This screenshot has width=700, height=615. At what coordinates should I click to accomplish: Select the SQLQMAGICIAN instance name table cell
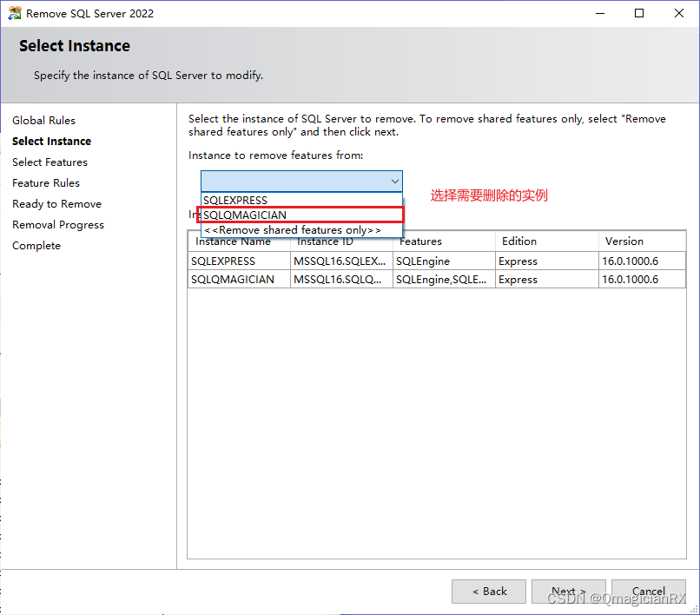(x=240, y=280)
